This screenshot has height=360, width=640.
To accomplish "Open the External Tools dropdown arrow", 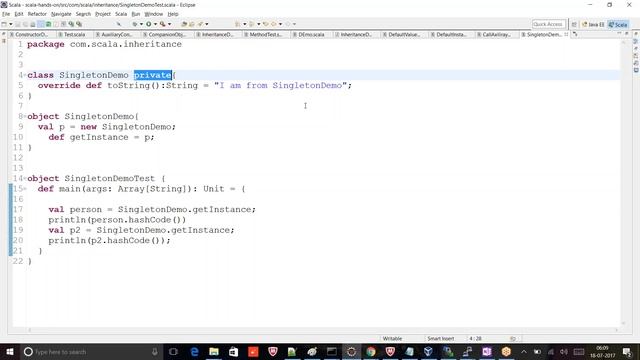I will (169, 24).
